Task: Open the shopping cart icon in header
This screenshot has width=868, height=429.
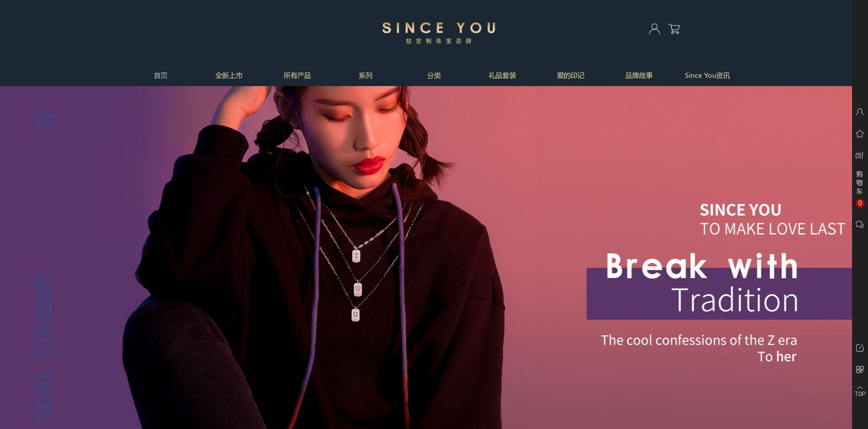Action: point(674,29)
